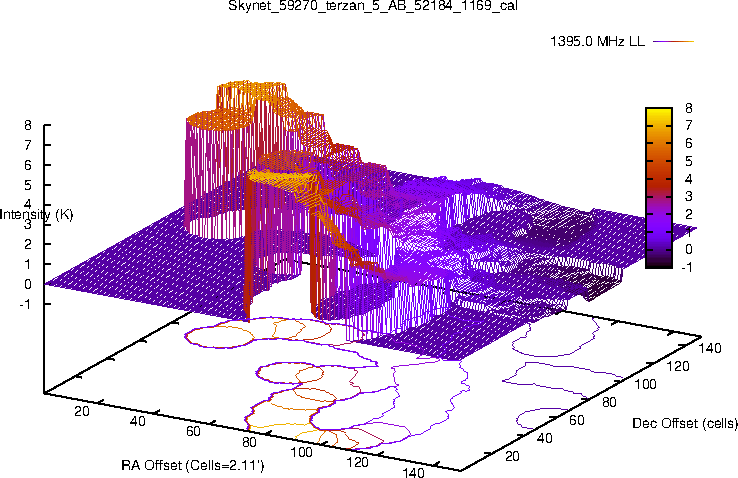Click tick 7 on the Intensity axis
This screenshot has height=478, width=738.
(28, 145)
